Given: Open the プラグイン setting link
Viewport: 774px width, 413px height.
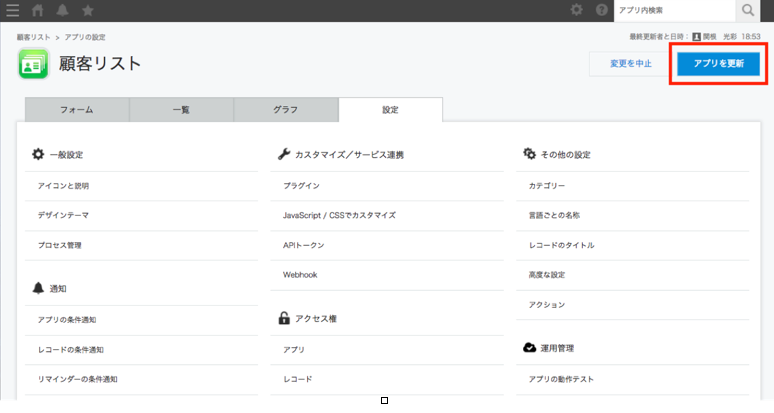Looking at the screenshot, I should point(301,186).
